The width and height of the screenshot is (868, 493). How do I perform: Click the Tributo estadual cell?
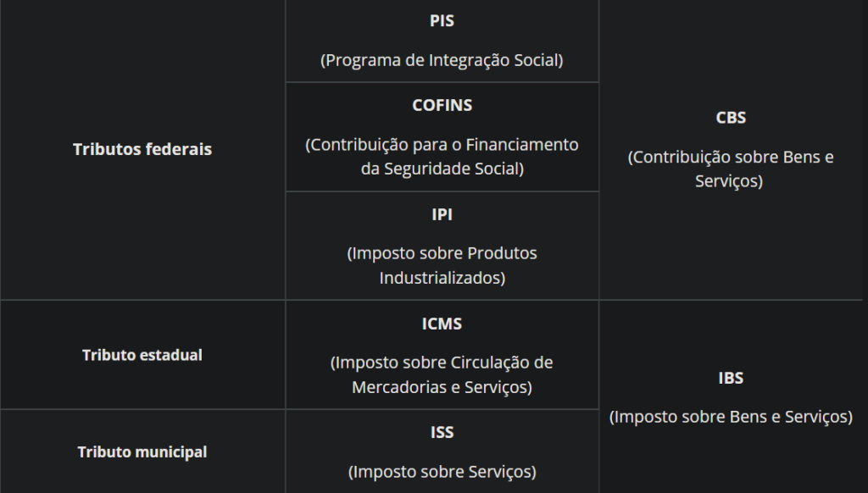pos(142,355)
